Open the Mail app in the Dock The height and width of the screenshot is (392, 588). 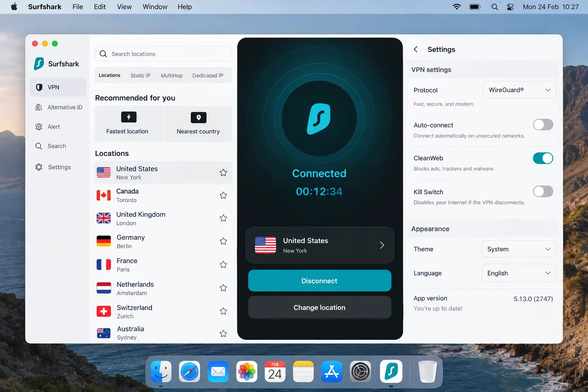click(218, 371)
